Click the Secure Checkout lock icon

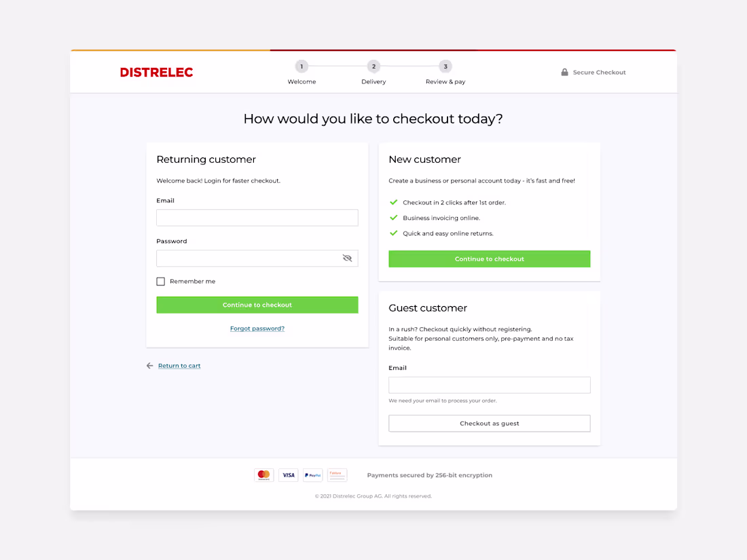[564, 72]
